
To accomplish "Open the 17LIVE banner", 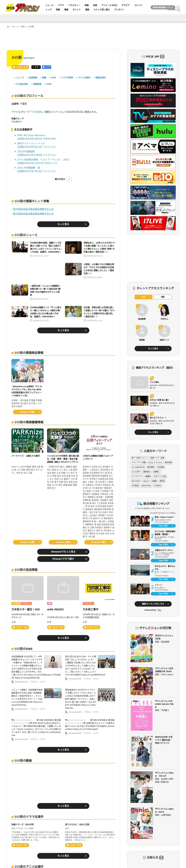I will click(153, 223).
